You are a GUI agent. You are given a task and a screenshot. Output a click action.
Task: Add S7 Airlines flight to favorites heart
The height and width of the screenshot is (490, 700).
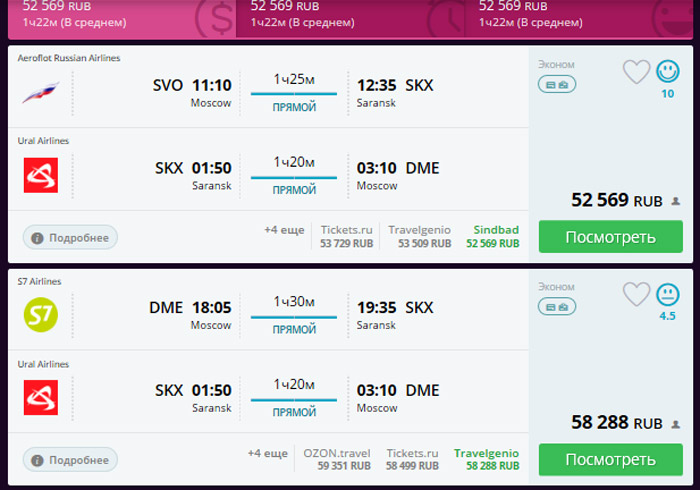636,294
